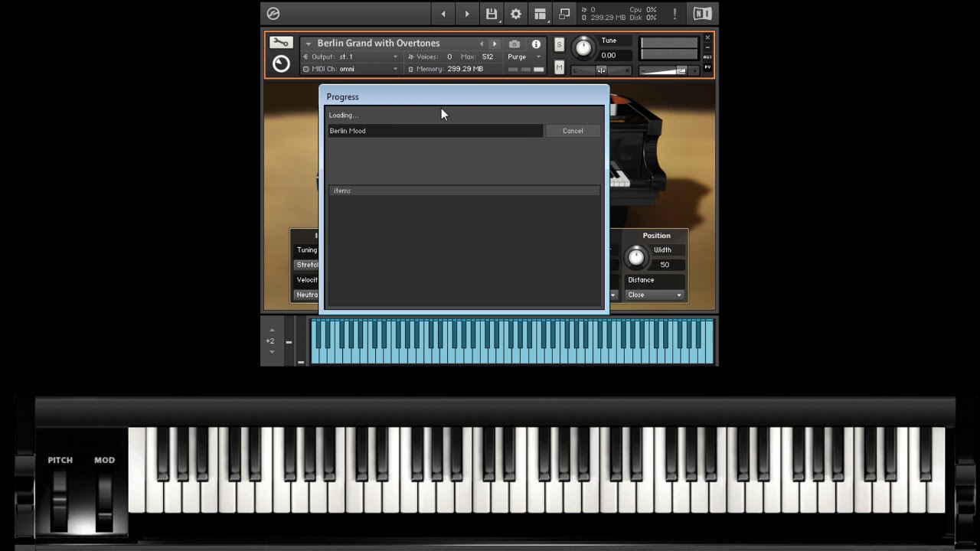The image size is (980, 551).
Task: Increase volume with plus button
Action: pos(694,70)
